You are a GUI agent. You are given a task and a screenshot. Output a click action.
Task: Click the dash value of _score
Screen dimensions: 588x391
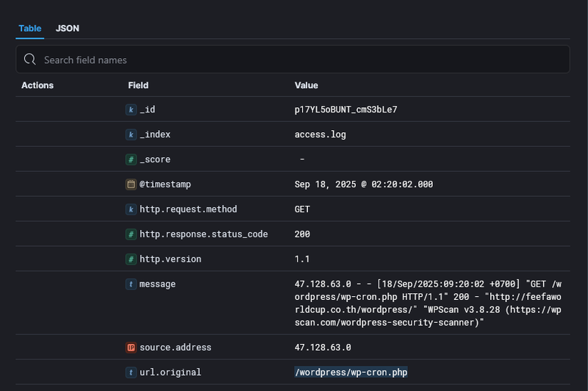click(302, 159)
